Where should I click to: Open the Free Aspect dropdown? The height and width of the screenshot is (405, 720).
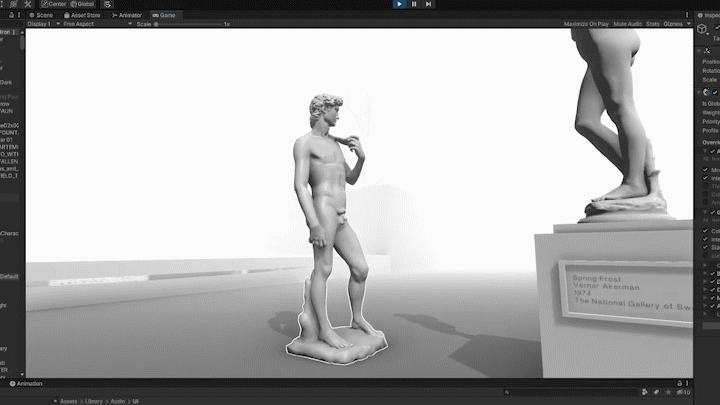pyautogui.click(x=97, y=24)
